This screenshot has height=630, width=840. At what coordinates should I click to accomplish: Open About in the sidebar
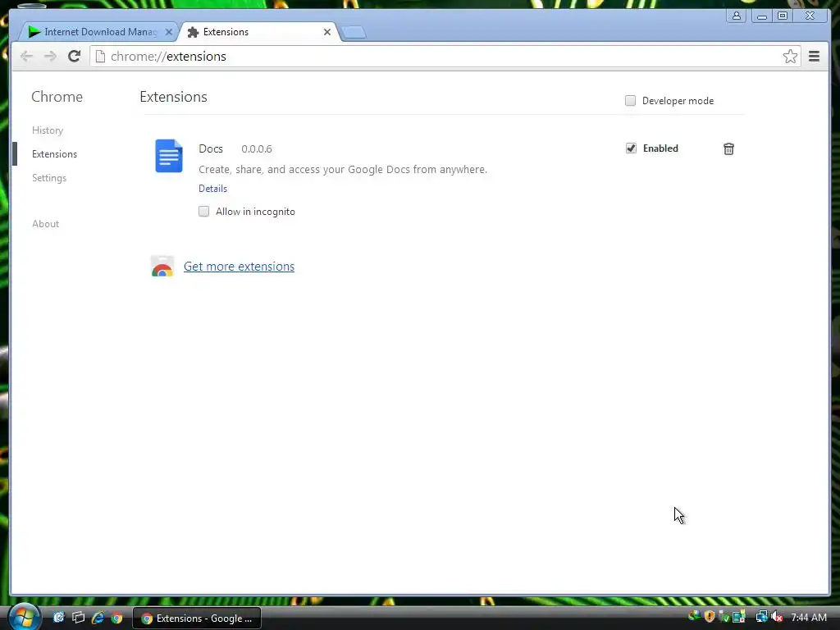[x=46, y=224]
